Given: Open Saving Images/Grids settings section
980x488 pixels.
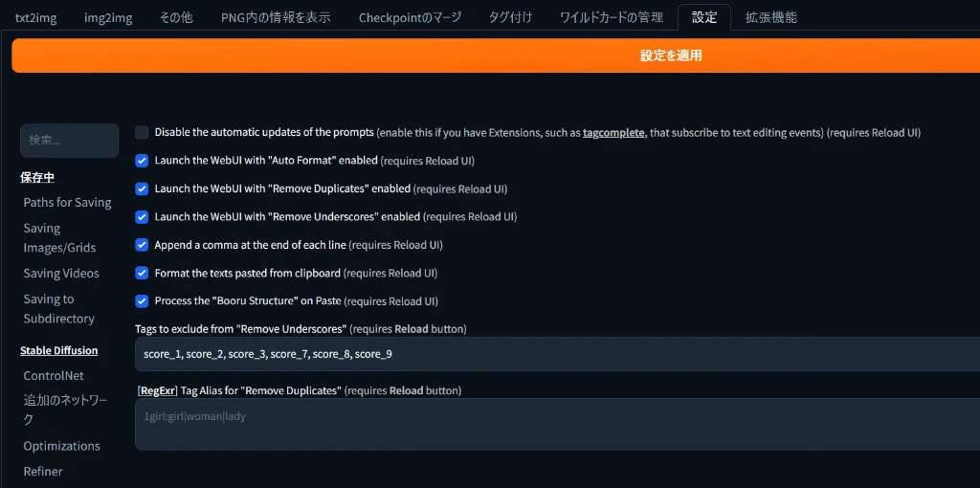Looking at the screenshot, I should [x=60, y=238].
